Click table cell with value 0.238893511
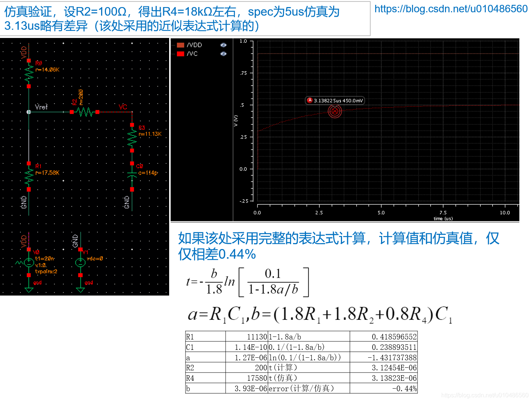Image resolution: width=532 pixels, height=402 pixels. (384, 347)
